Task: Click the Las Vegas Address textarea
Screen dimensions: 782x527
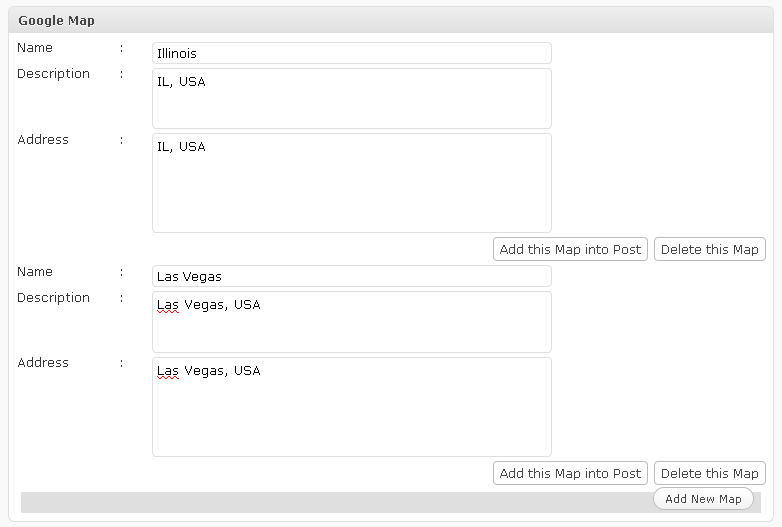Action: (x=352, y=407)
